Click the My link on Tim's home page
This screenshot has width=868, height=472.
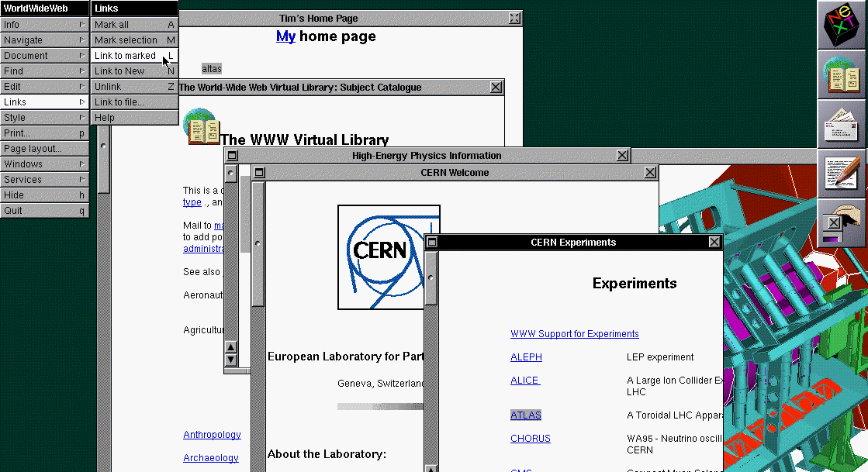pos(285,36)
